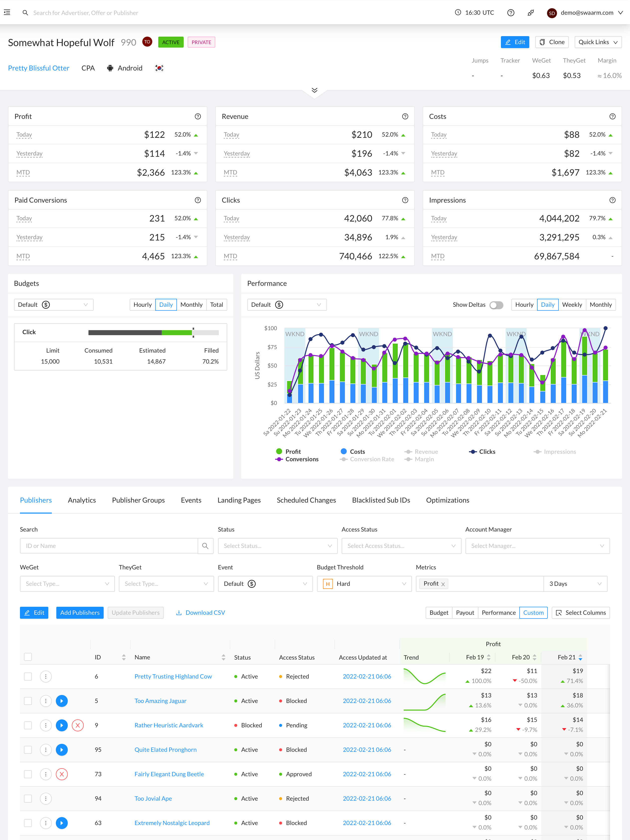Click the Click budget progress bar

tap(154, 332)
